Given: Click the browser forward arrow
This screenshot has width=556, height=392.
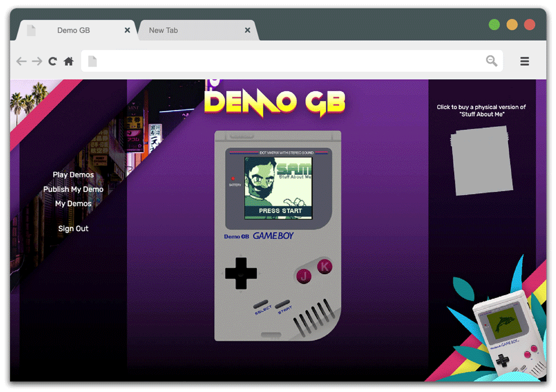Looking at the screenshot, I should click(37, 61).
